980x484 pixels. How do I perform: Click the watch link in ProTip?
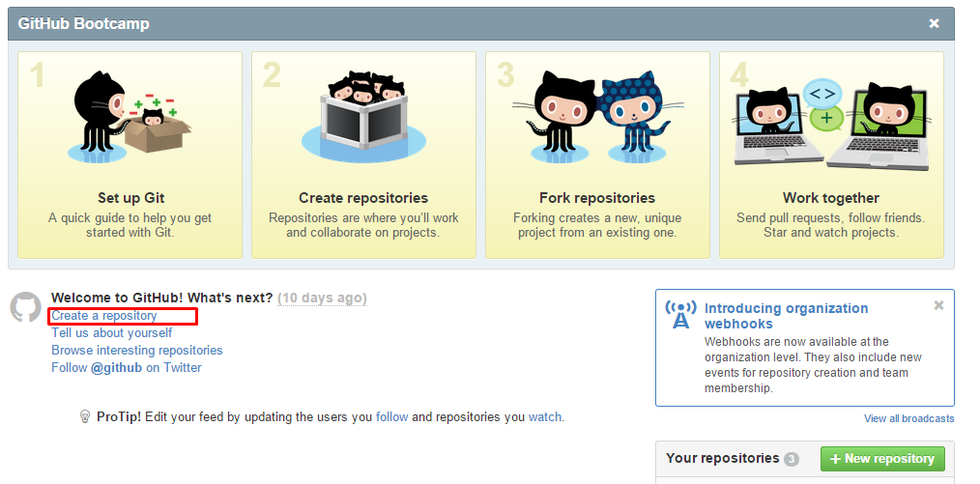[545, 417]
